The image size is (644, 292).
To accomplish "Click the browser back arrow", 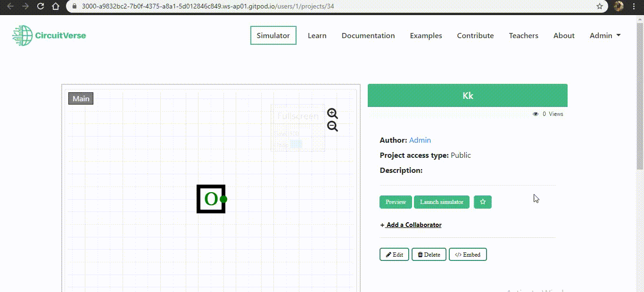I will click(x=11, y=7).
